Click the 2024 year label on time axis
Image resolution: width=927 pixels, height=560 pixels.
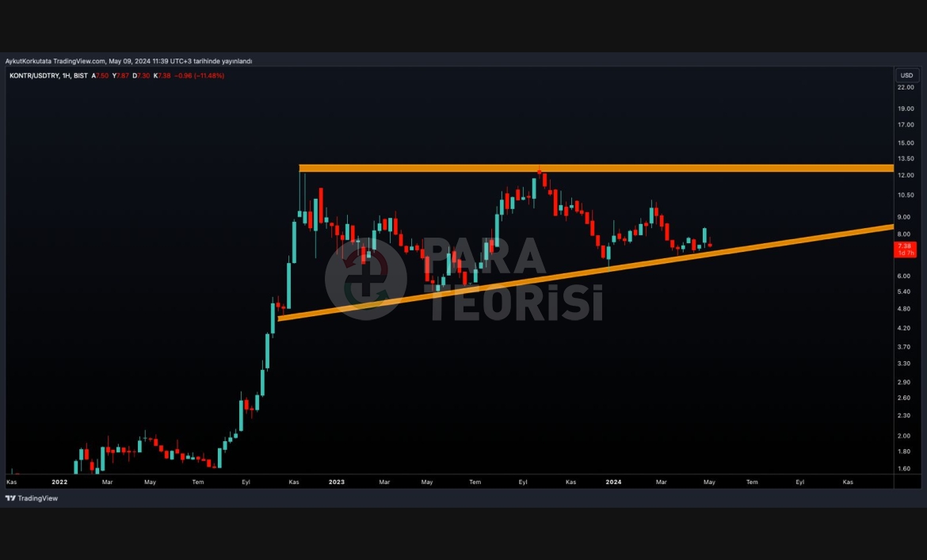(x=614, y=482)
